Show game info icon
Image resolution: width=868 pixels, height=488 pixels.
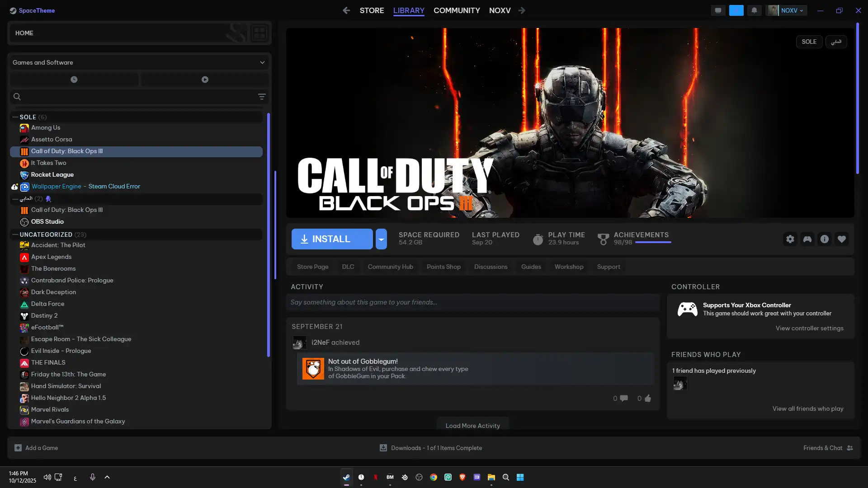(x=824, y=239)
